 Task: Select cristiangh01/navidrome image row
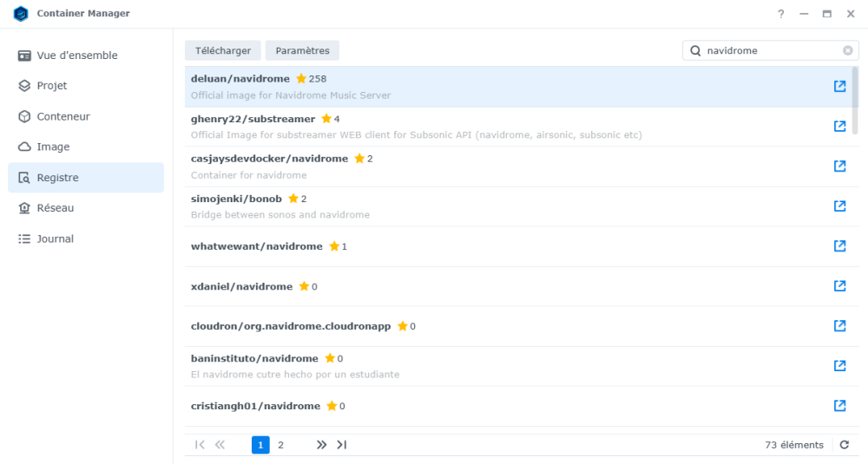coord(518,406)
